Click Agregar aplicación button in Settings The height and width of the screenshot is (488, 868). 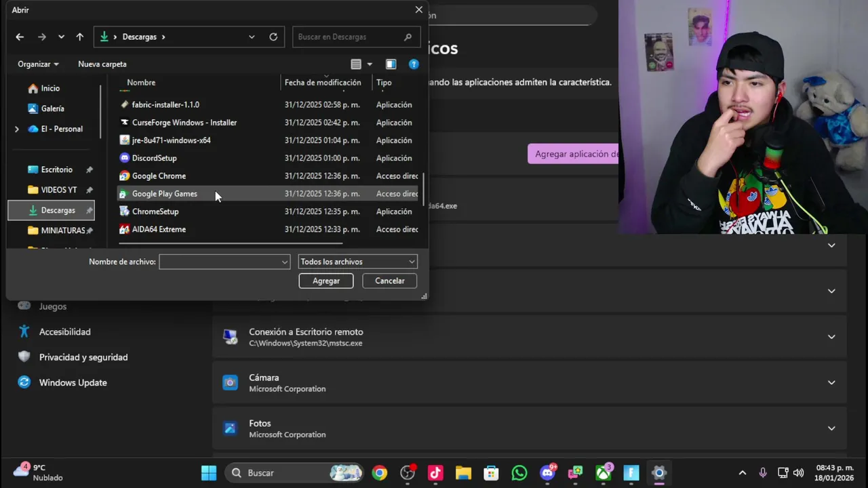573,154
